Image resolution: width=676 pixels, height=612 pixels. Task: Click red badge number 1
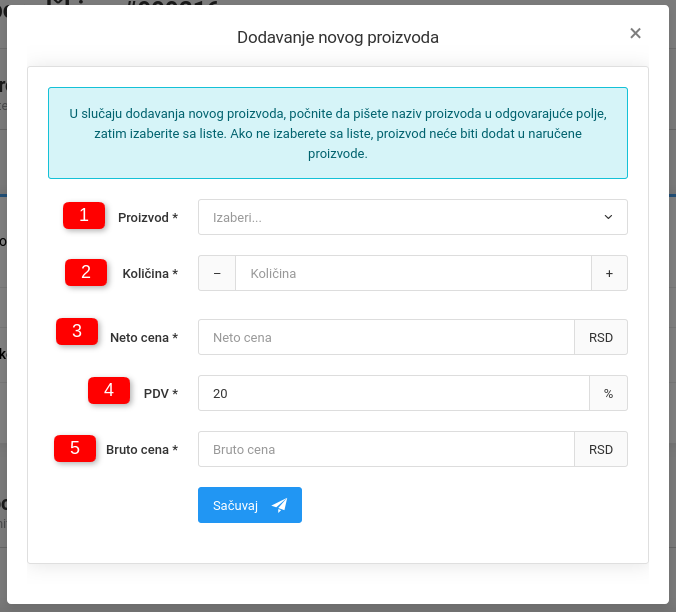(84, 215)
